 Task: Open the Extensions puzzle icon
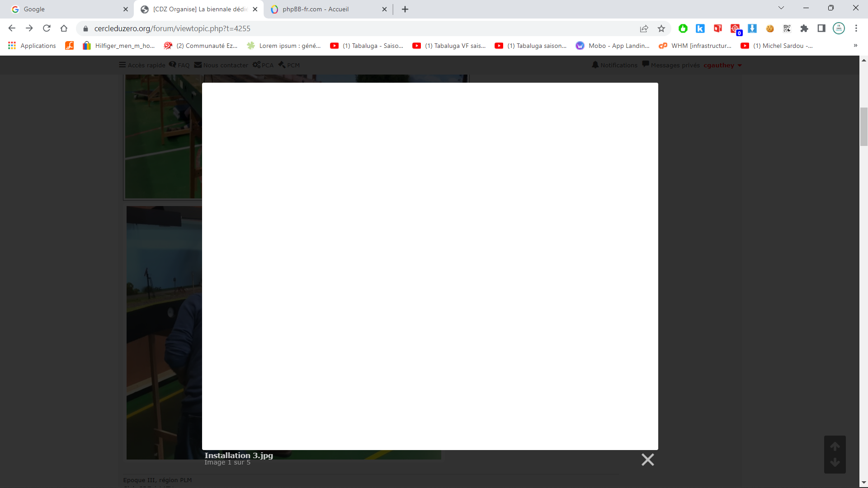point(804,28)
